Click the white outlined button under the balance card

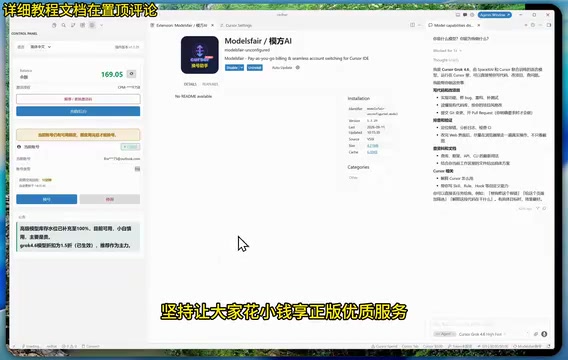coord(78,99)
